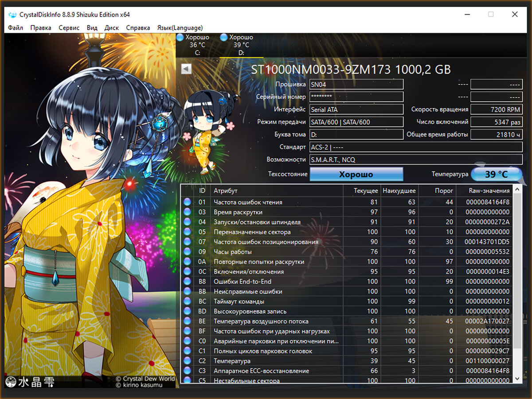Click raw value 000143701DD5
The width and height of the screenshot is (532, 399).
[487, 242]
